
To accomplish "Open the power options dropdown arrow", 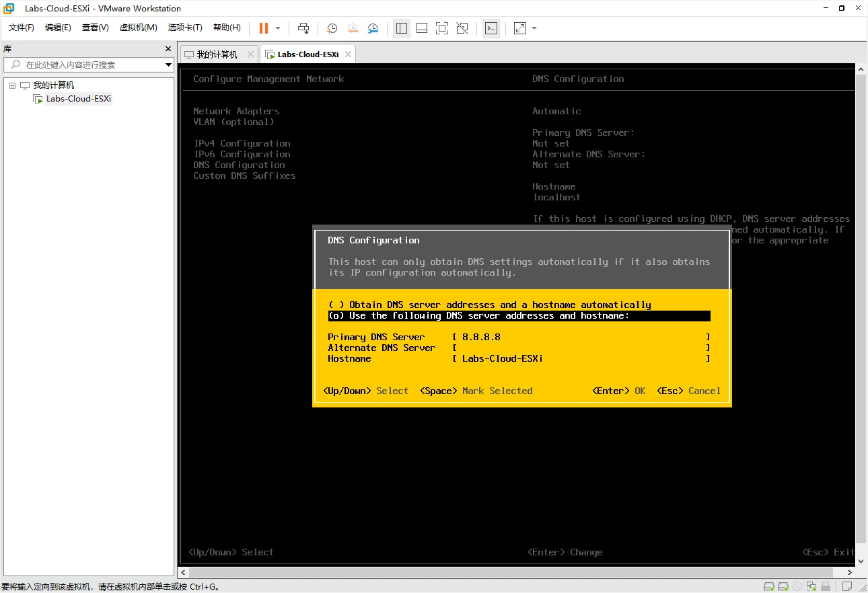I will point(278,28).
